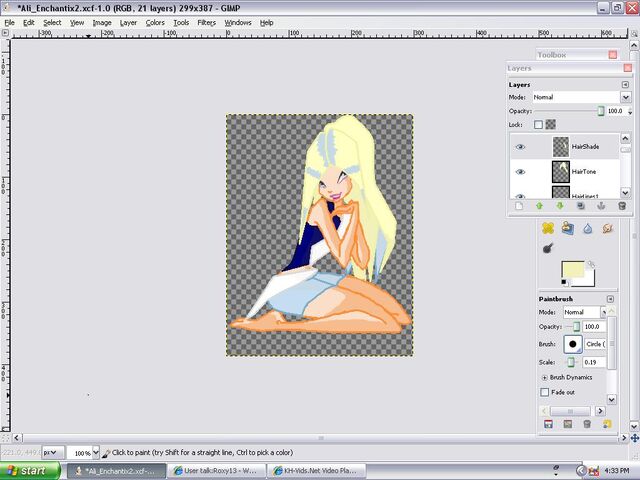The height and width of the screenshot is (480, 640).
Task: Open the Colors menu
Action: 155,23
